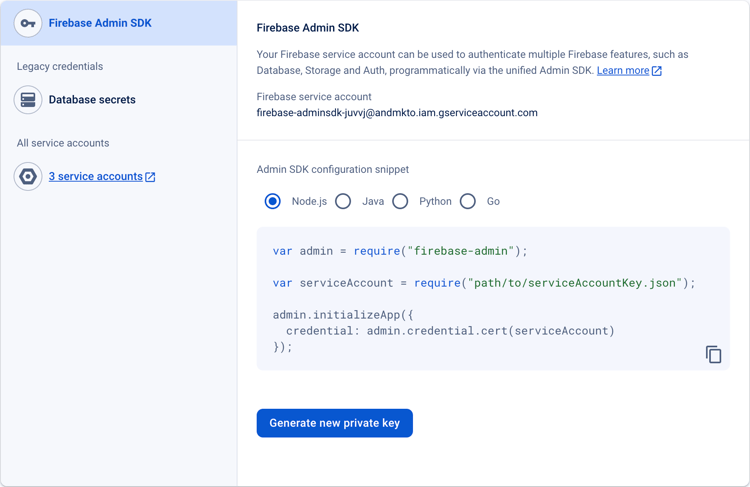Open the 3 service accounts link
Viewport: 750px width, 487px height.
pyautogui.click(x=96, y=177)
